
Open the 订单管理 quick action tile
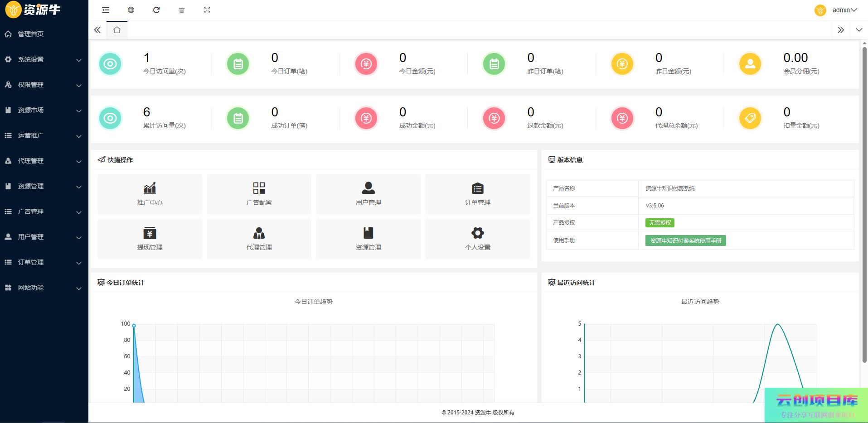coord(477,194)
